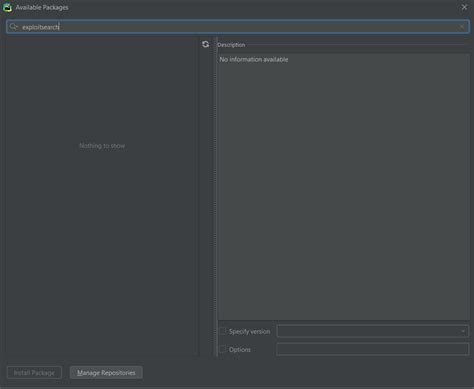Click the Manage Repositories button
474x389 pixels.
pyautogui.click(x=106, y=373)
